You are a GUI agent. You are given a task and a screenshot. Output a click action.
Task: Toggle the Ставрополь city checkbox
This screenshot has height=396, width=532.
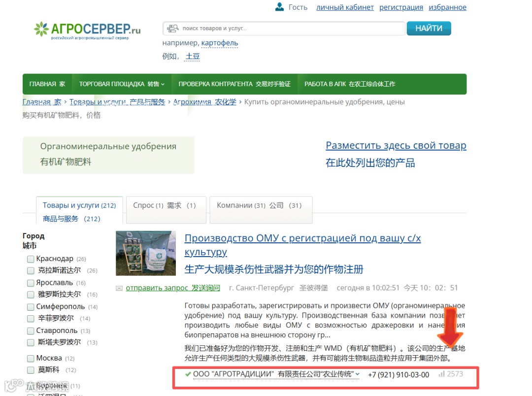coord(31,331)
